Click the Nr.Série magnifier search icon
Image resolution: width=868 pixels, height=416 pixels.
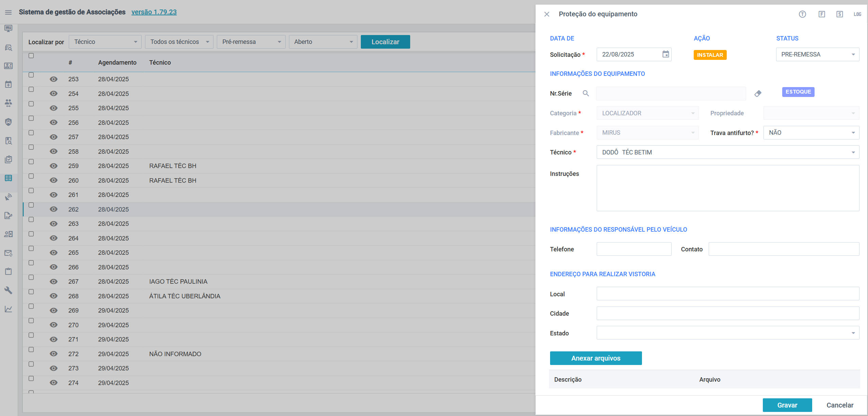585,93
